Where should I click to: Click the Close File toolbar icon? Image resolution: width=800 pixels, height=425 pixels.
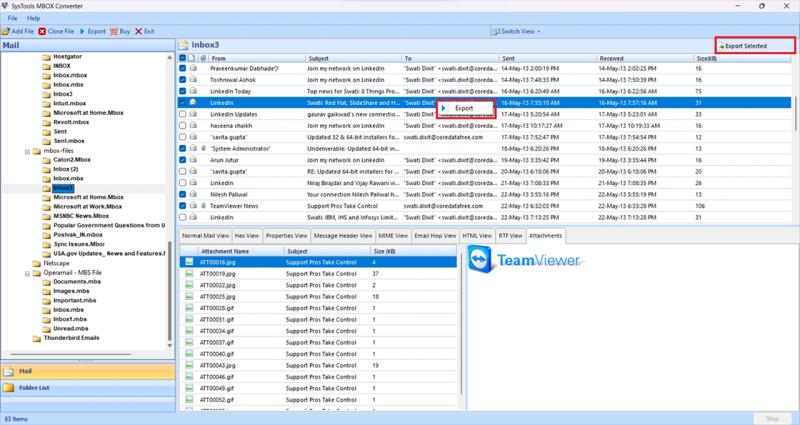point(42,31)
